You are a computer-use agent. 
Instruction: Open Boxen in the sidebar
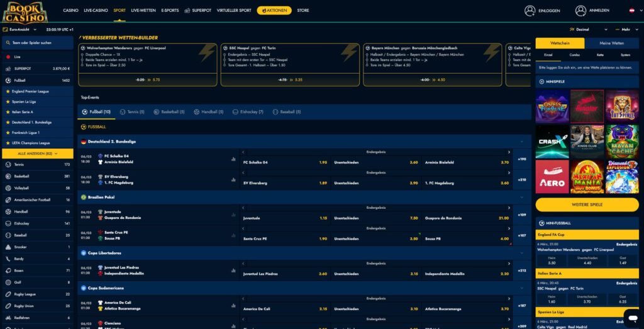37,271
